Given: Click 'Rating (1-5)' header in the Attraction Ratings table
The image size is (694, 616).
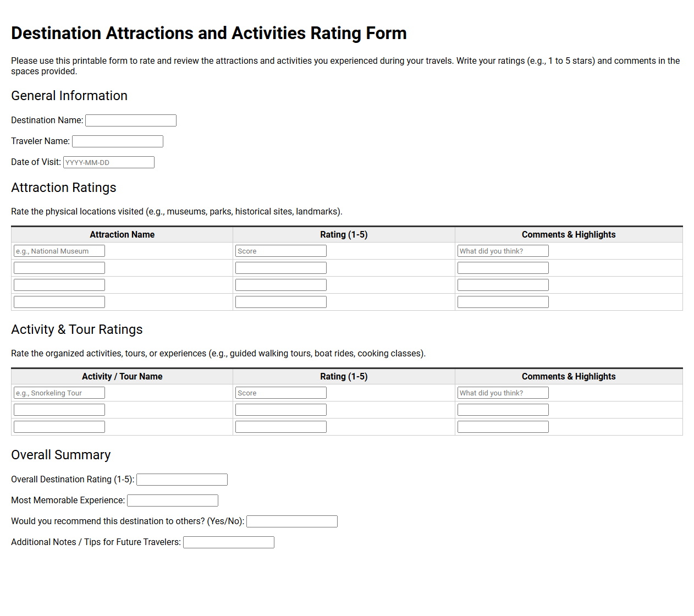Looking at the screenshot, I should (x=344, y=235).
